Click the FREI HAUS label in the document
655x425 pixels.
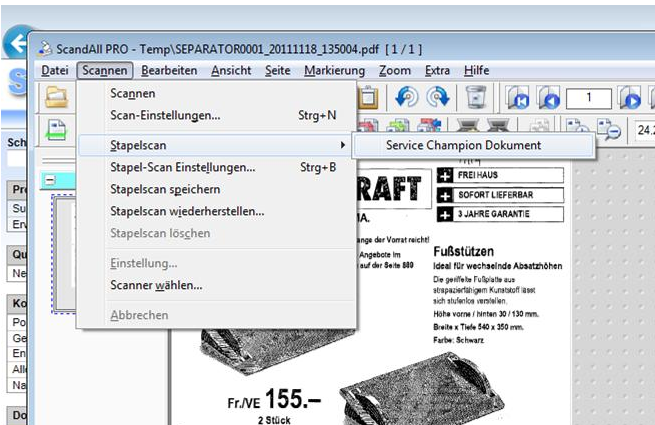478,175
